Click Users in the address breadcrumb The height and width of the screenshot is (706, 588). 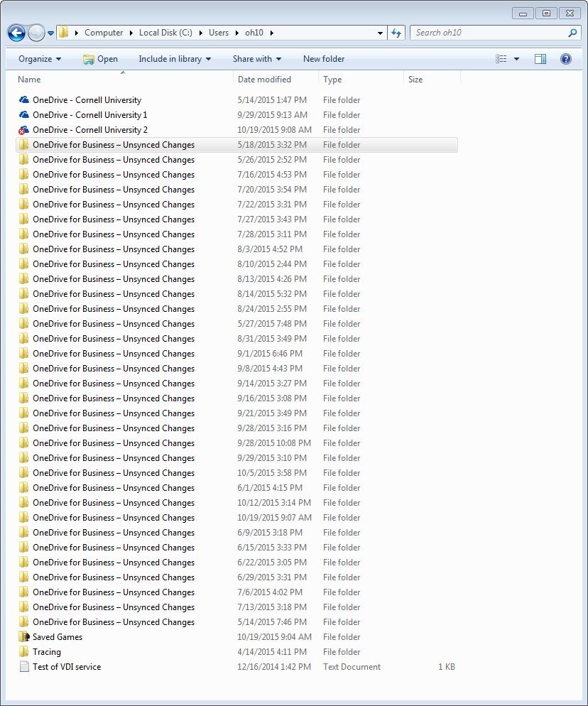point(218,33)
